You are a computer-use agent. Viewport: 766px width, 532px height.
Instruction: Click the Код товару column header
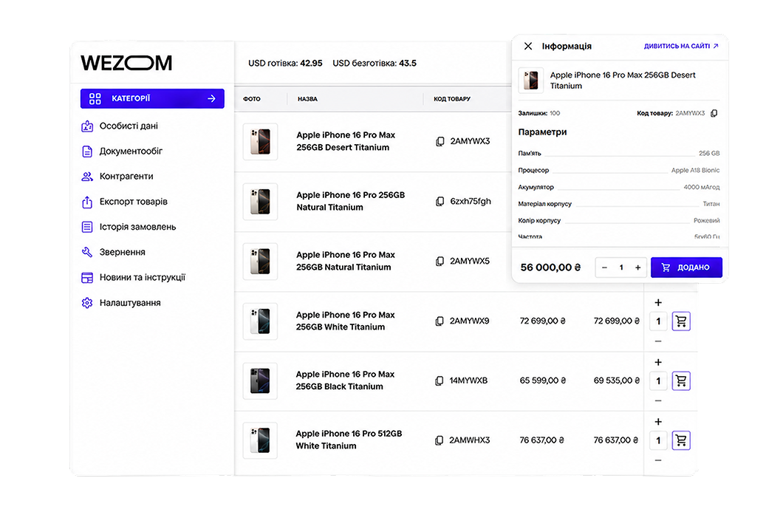click(x=452, y=99)
